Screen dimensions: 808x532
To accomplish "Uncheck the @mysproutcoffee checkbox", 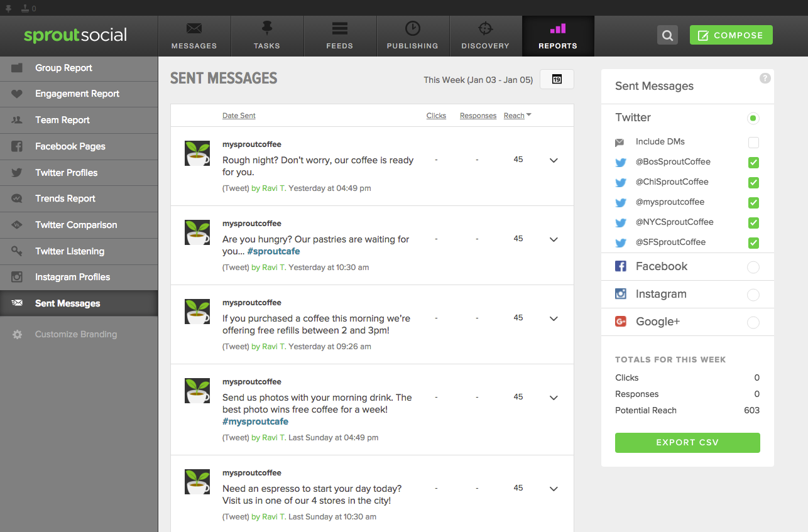I will [x=753, y=202].
